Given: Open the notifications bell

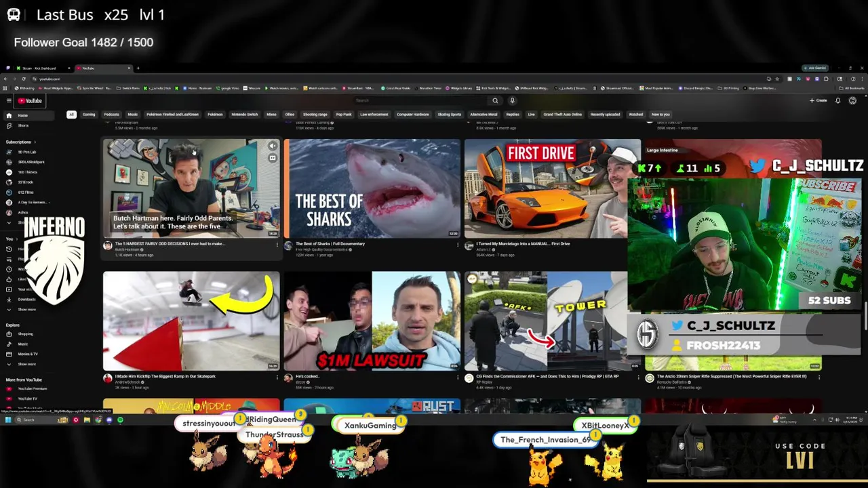Looking at the screenshot, I should coord(837,100).
